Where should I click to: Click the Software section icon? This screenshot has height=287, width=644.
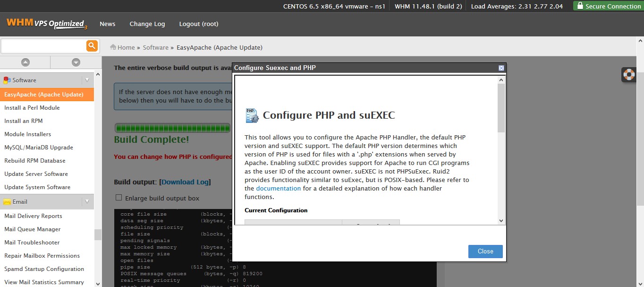coord(7,80)
